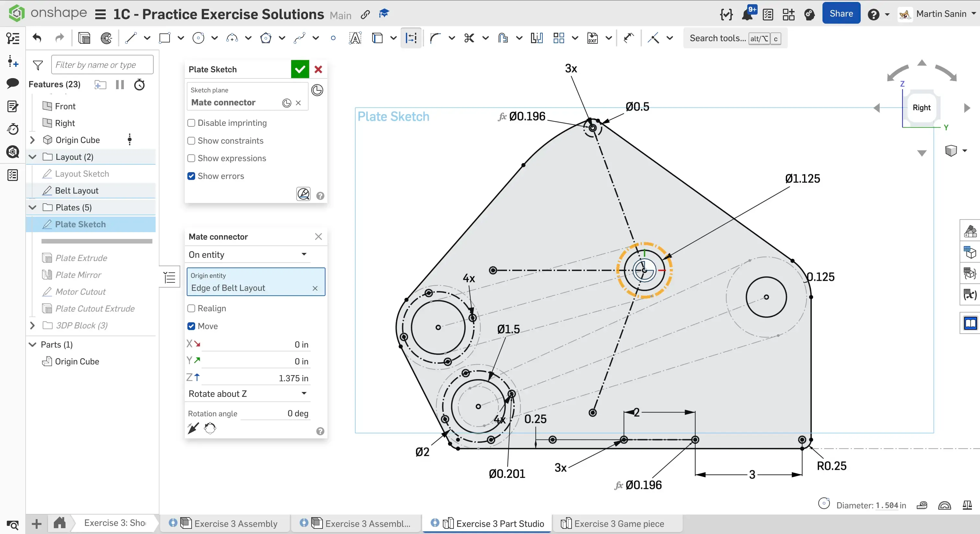Click the Text sketch tool
980x534 pixels.
coord(355,38)
